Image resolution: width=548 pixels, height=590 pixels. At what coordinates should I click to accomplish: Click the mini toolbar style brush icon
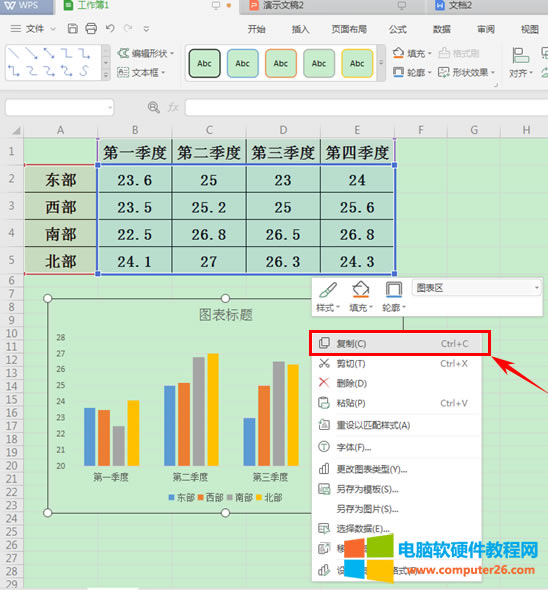point(328,290)
